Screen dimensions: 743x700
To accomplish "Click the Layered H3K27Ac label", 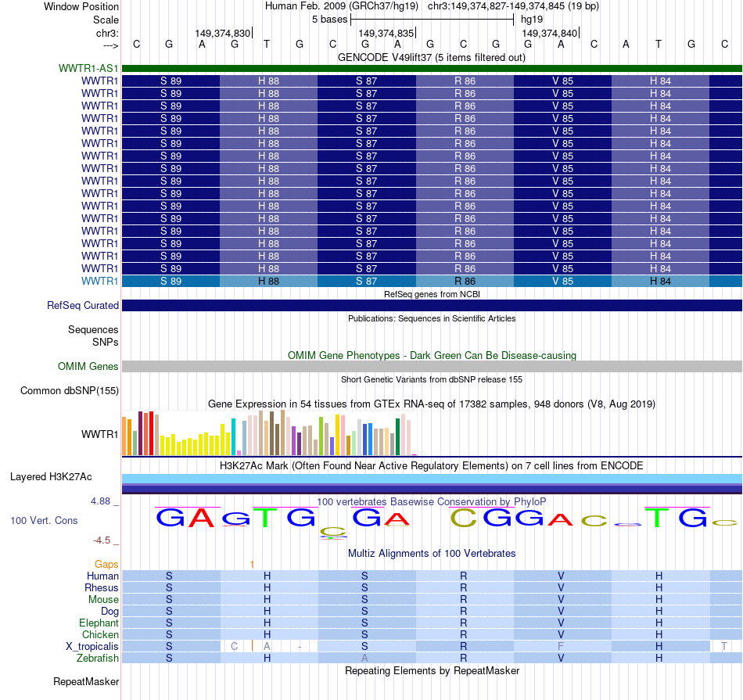I will click(x=51, y=477).
